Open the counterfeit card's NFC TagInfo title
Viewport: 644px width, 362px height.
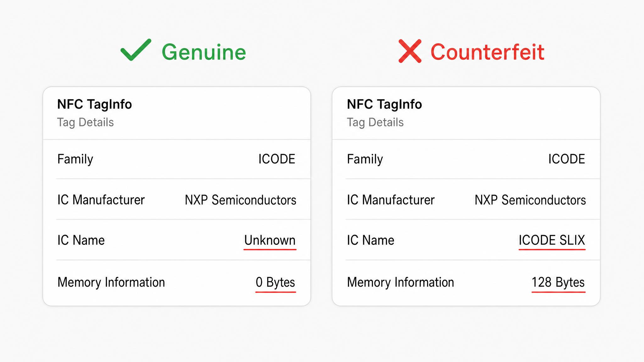click(x=384, y=104)
